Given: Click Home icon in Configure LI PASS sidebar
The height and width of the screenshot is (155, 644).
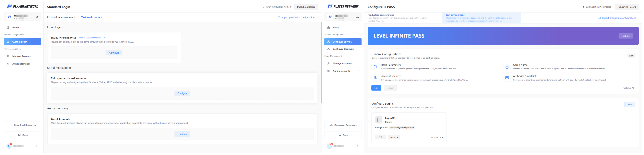Looking at the screenshot, I should [328, 27].
